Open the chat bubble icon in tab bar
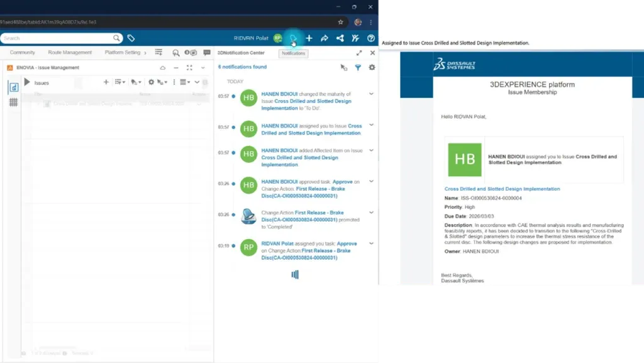The width and height of the screenshot is (644, 363). click(x=207, y=53)
